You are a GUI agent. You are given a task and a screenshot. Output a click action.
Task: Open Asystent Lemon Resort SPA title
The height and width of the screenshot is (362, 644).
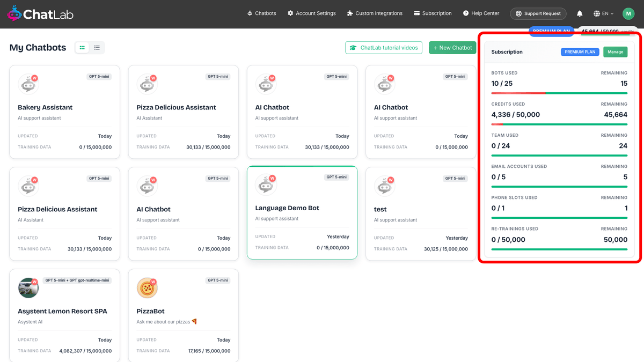coord(62,311)
